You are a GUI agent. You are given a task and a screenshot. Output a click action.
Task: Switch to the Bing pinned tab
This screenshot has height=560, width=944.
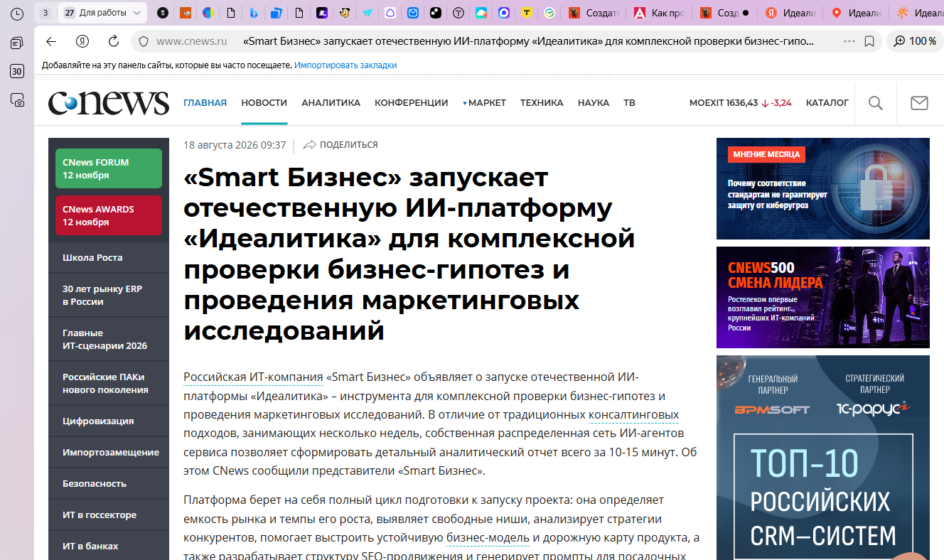253,13
